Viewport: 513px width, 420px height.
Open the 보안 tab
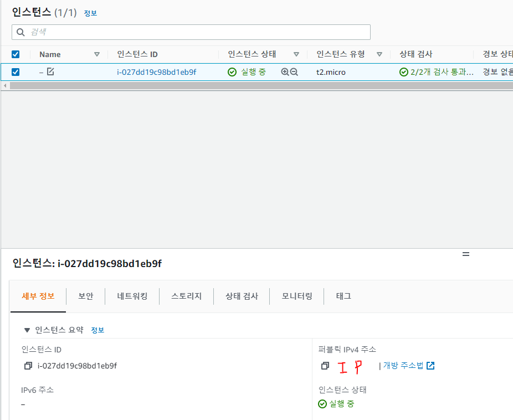(86, 296)
